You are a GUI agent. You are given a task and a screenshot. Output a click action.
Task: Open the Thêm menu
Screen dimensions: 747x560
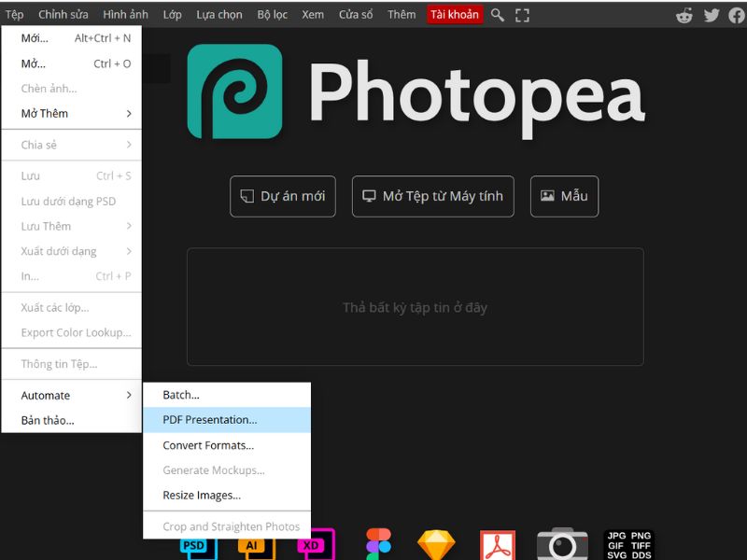[402, 15]
